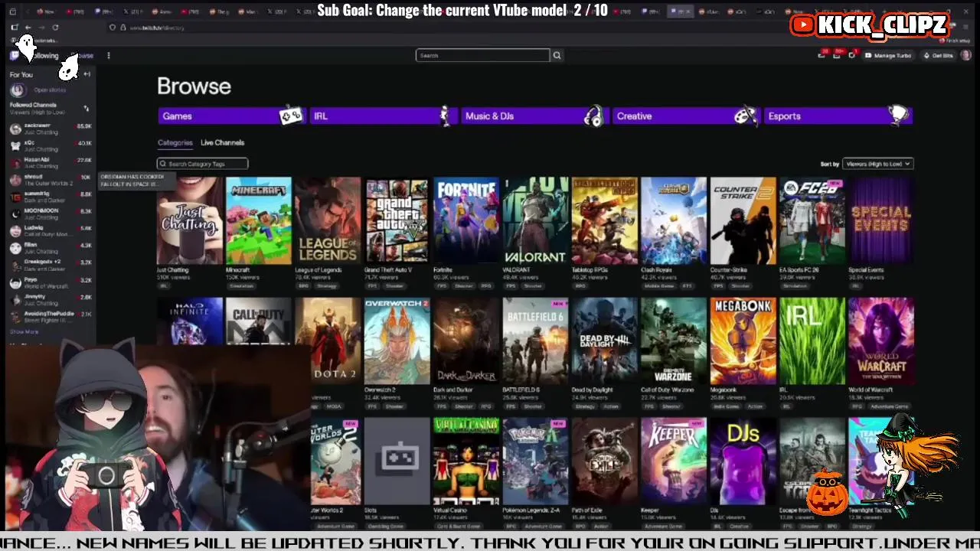Open the user profile avatar
This screenshot has width=980, height=551.
pos(965,55)
